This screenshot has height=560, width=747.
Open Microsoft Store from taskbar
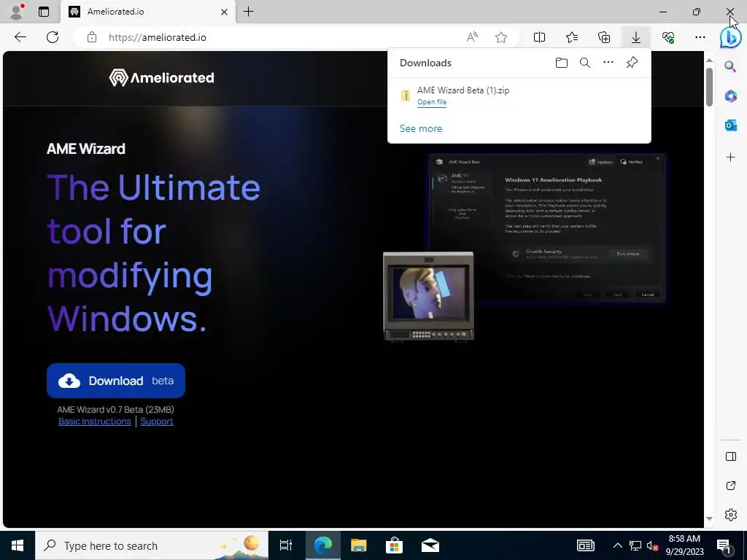coord(394,545)
